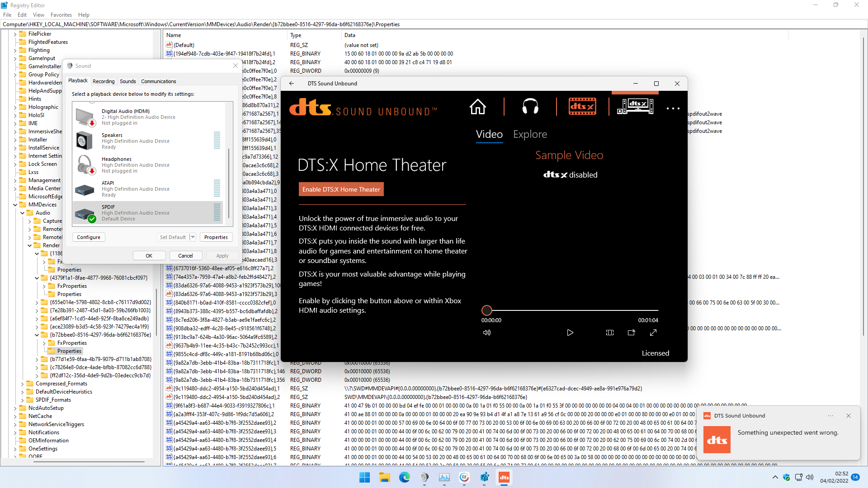Select the Digital Audio (HDMI) device icon
868x488 pixels.
coord(85,117)
